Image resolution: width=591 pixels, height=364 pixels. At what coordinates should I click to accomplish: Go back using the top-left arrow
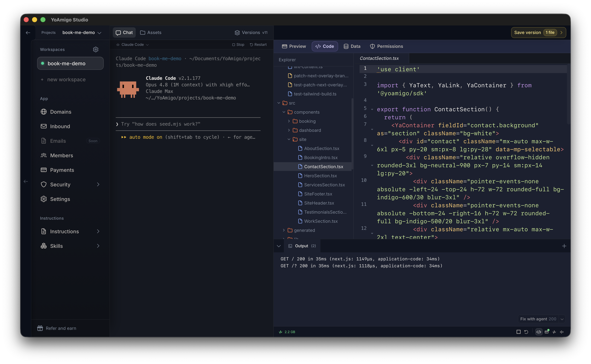(28, 33)
